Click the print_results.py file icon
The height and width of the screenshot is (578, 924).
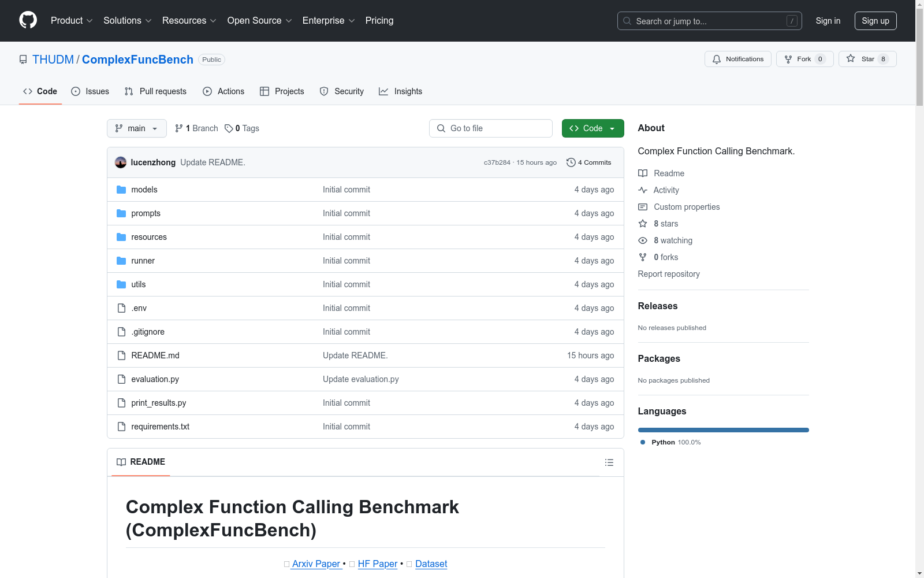pyautogui.click(x=121, y=403)
